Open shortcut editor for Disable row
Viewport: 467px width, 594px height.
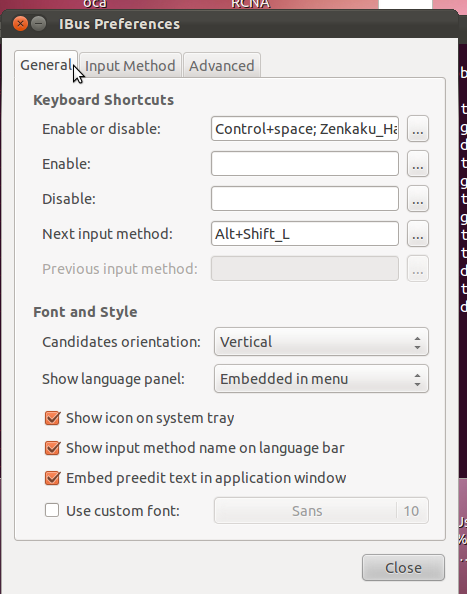pyautogui.click(x=418, y=199)
